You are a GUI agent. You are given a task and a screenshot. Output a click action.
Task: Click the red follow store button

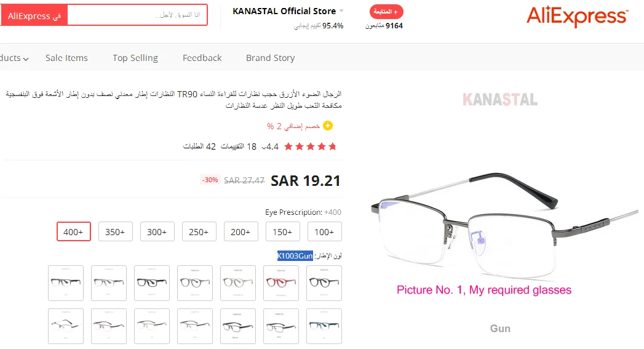pos(386,12)
